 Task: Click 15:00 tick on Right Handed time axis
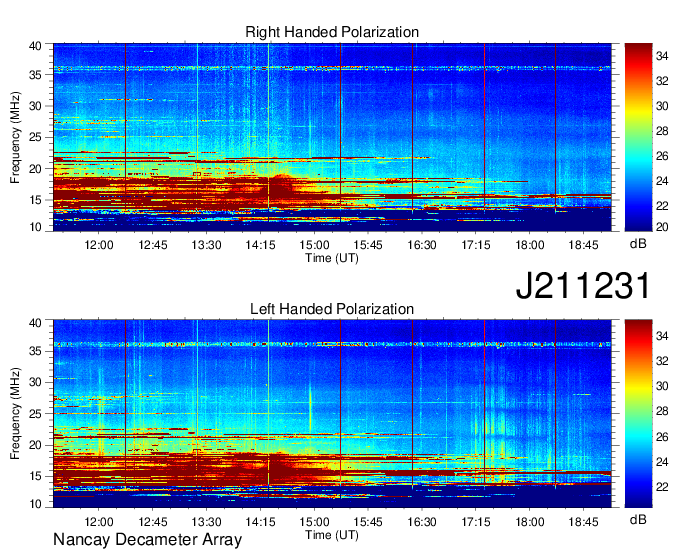click(x=314, y=245)
